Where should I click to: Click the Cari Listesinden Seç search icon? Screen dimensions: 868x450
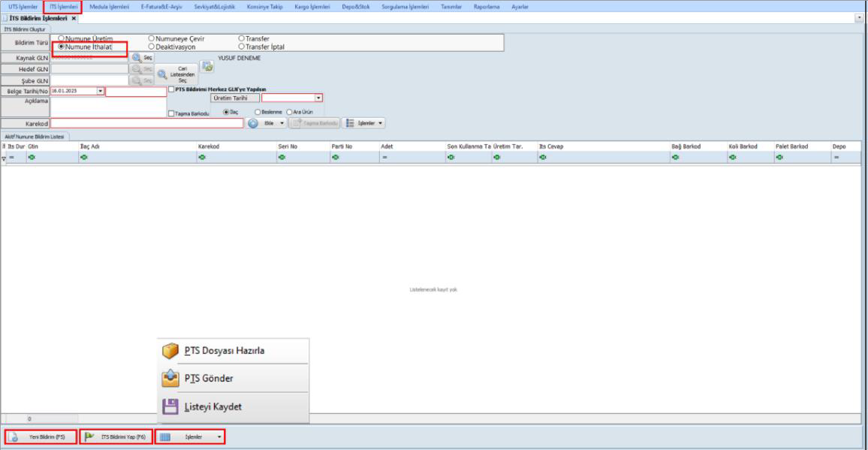(x=162, y=74)
